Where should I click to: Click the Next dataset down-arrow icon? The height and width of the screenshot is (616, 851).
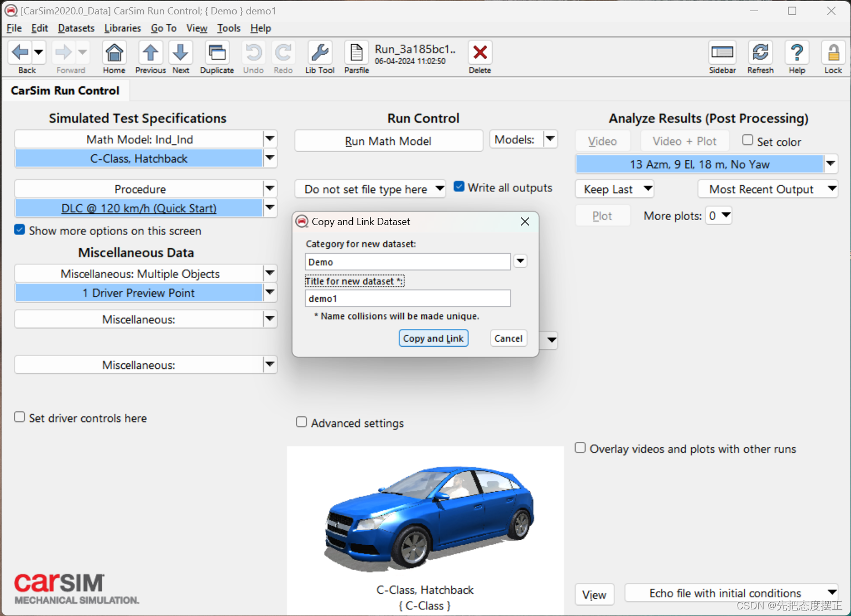[180, 53]
